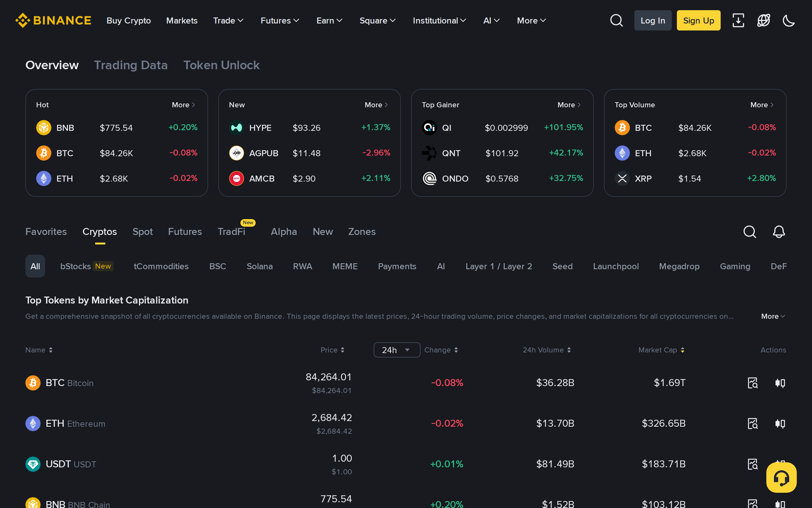Image resolution: width=812 pixels, height=508 pixels.
Task: Open ETH coin detail icon in Actions
Action: tap(753, 423)
